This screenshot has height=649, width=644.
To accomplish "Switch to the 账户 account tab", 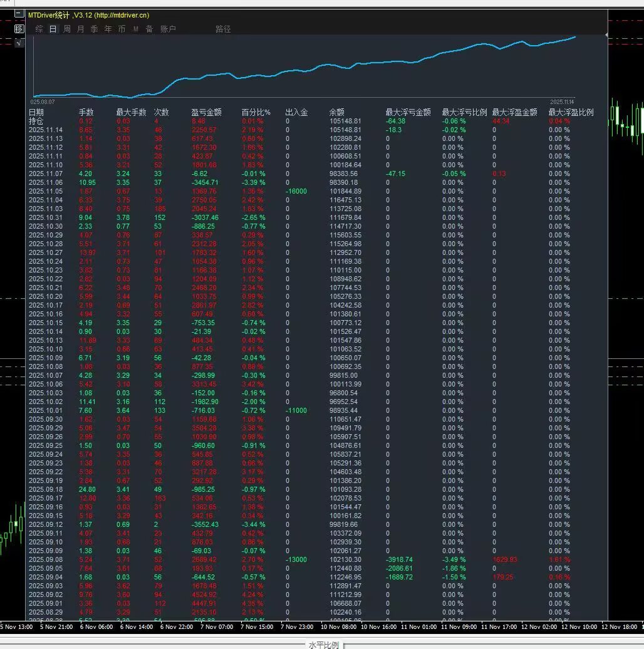I will click(x=168, y=29).
